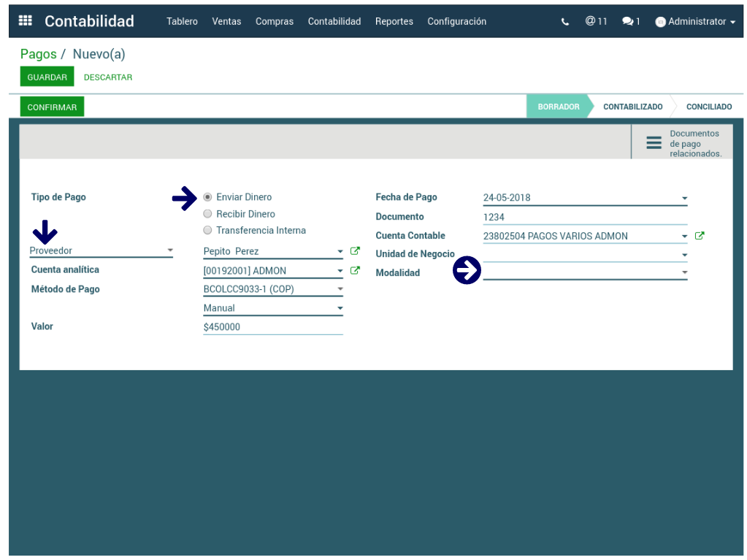Click the phone call icon

coord(565,22)
